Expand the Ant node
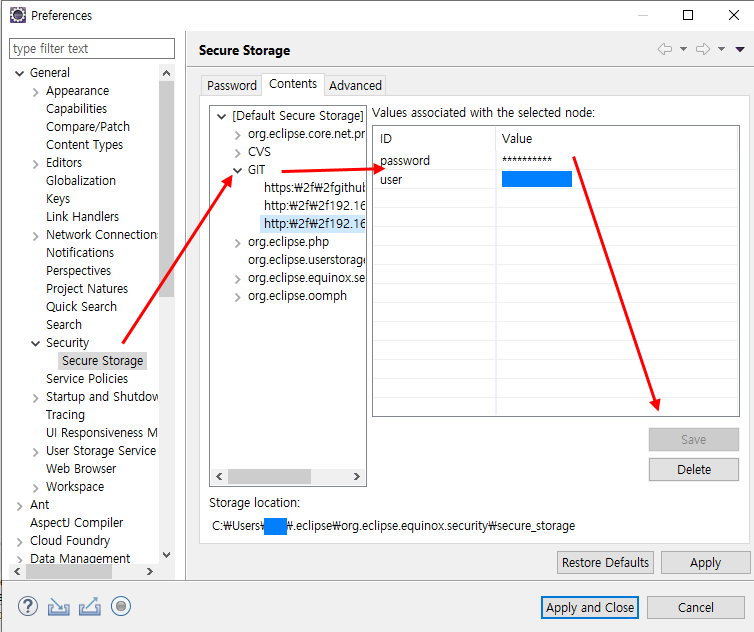The image size is (754, 632). tap(19, 506)
